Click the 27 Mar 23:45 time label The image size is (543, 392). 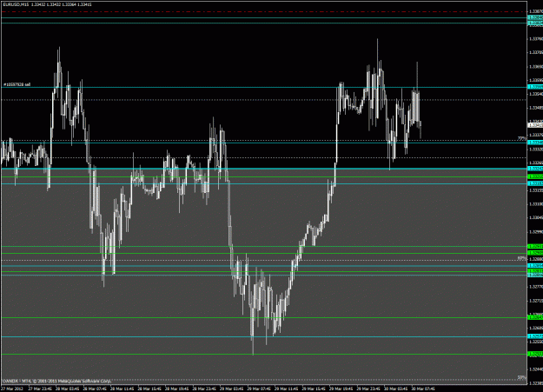point(40,389)
